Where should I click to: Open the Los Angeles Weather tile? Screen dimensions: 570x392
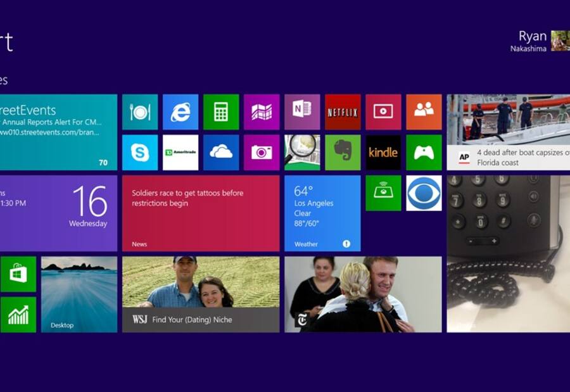click(x=322, y=213)
